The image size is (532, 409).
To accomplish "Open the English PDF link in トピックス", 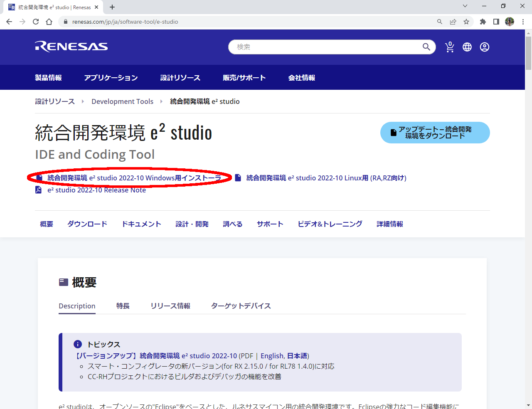I will tap(272, 356).
